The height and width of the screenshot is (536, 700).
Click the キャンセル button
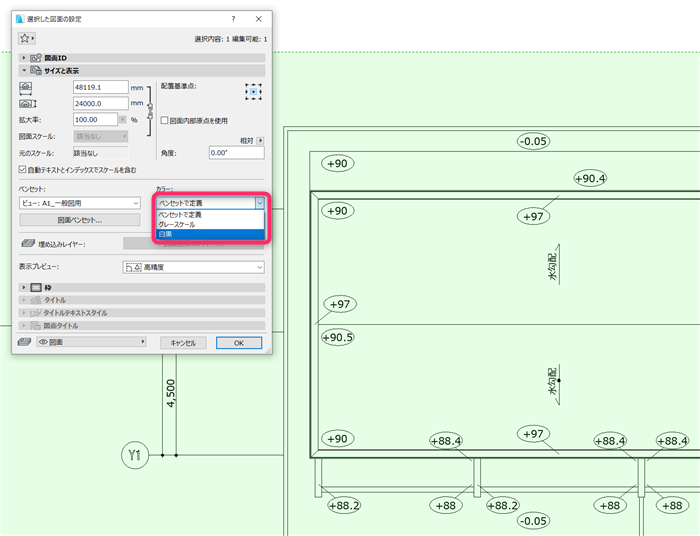click(x=183, y=343)
